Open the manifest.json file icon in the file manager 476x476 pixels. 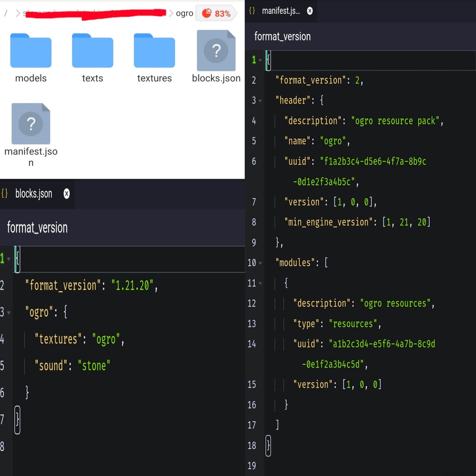click(31, 124)
